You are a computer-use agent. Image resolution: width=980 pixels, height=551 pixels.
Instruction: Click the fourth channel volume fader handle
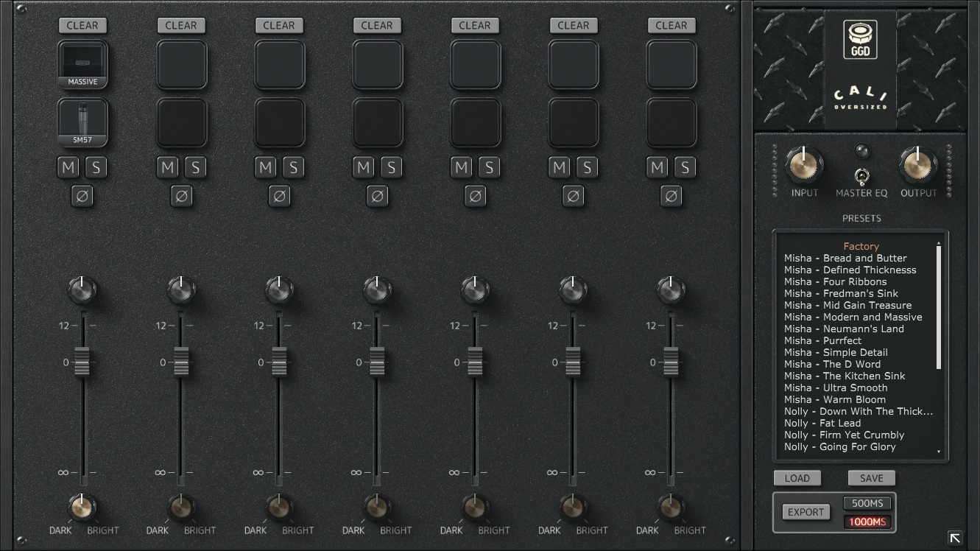pyautogui.click(x=377, y=361)
